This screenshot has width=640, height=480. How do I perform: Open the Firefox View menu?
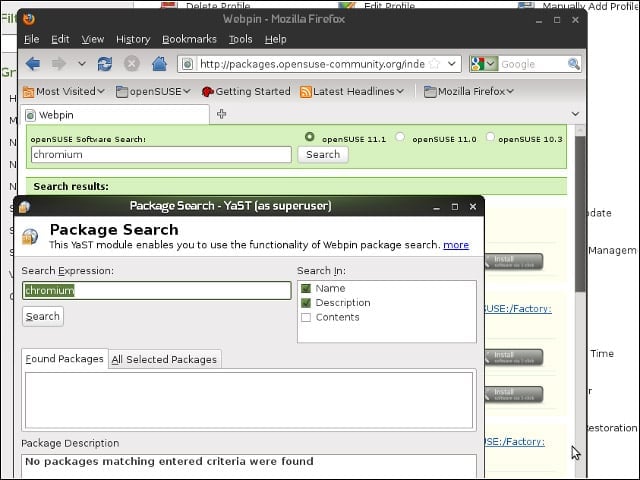point(93,39)
